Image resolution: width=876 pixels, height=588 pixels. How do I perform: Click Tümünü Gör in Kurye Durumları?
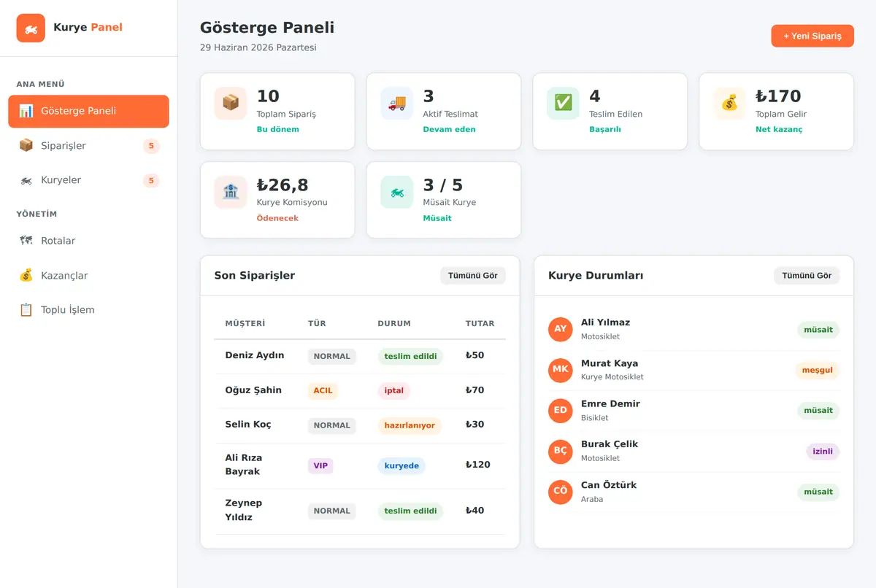pyautogui.click(x=807, y=276)
